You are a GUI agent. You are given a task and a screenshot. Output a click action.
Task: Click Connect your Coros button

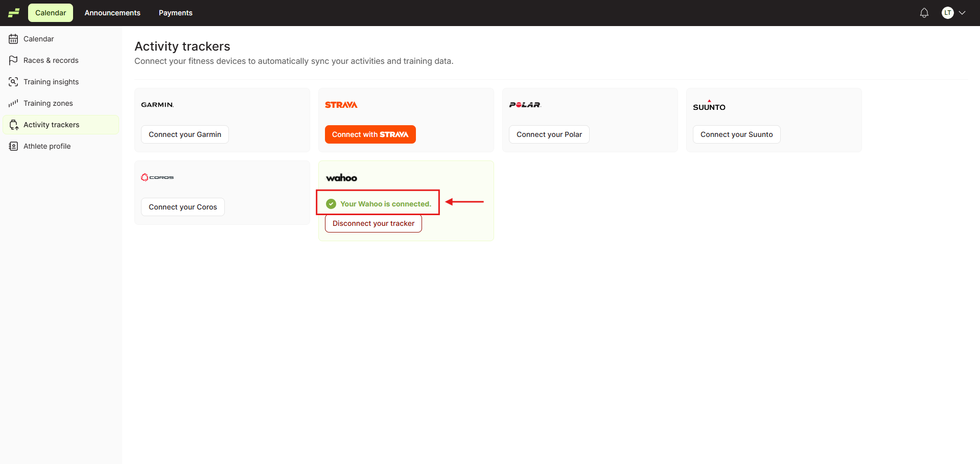(x=183, y=207)
